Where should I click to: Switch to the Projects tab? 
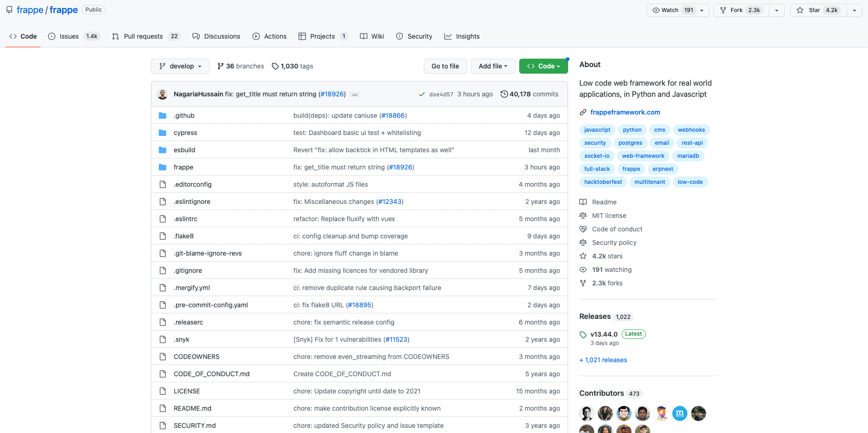pyautogui.click(x=323, y=36)
